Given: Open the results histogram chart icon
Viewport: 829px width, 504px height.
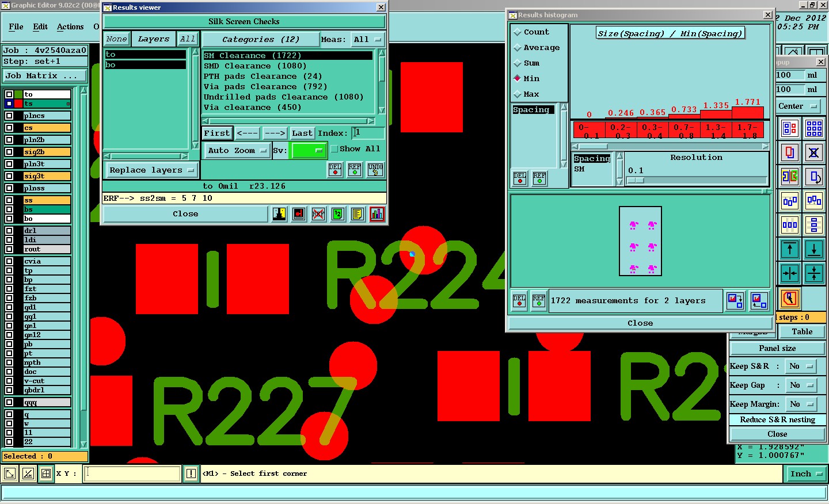Looking at the screenshot, I should point(377,214).
